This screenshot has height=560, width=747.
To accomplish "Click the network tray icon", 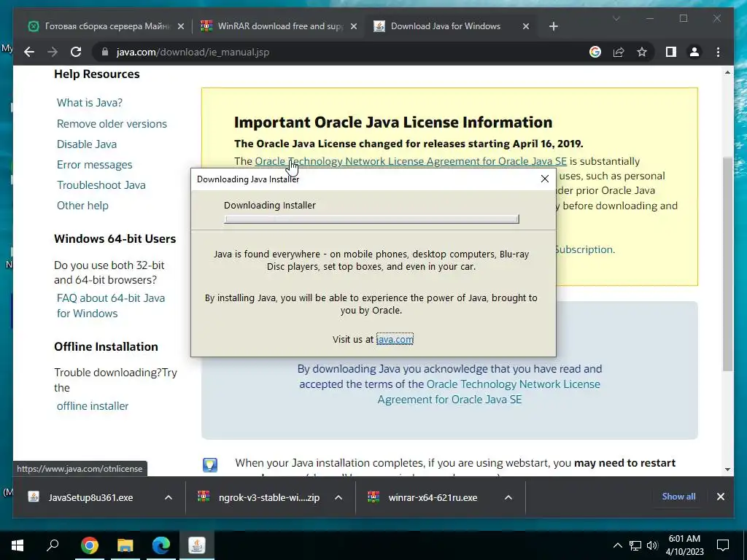I will click(635, 545).
